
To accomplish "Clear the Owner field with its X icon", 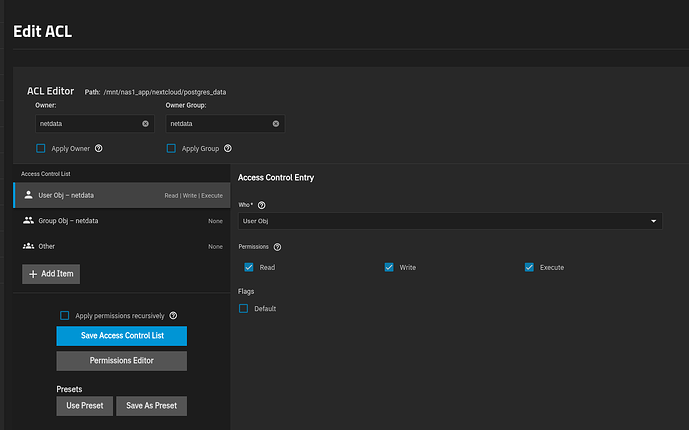I will click(145, 124).
